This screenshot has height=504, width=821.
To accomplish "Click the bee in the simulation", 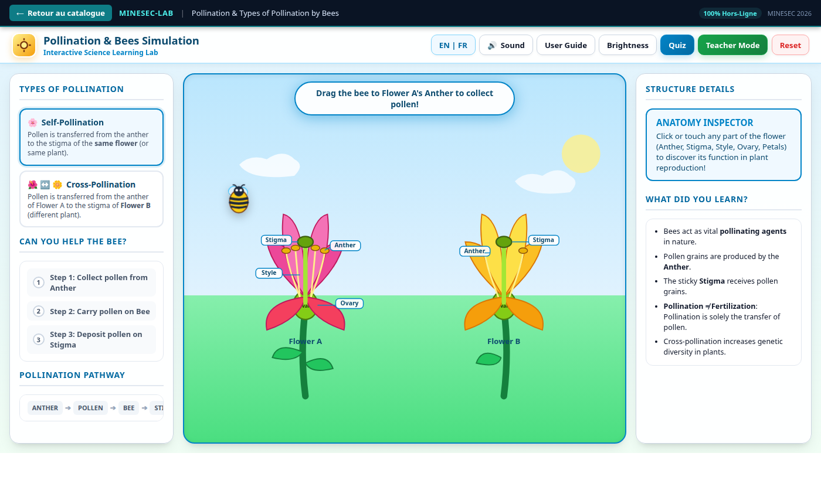I will point(238,199).
